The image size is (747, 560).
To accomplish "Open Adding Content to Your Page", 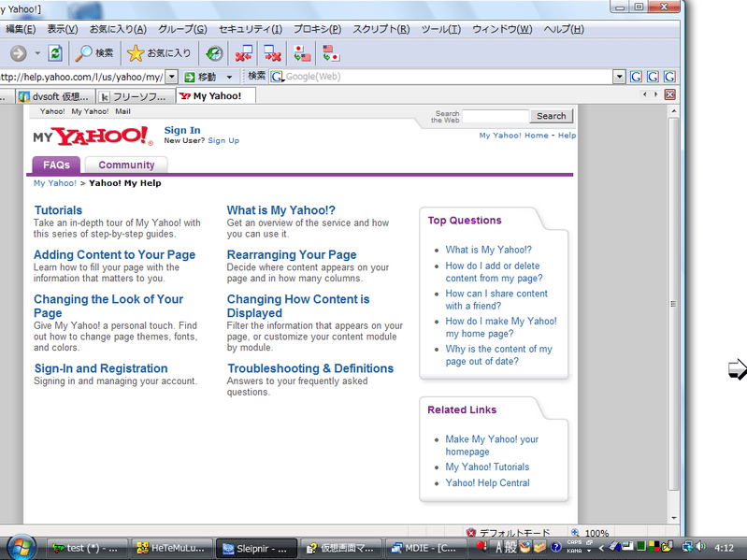I will click(114, 255).
